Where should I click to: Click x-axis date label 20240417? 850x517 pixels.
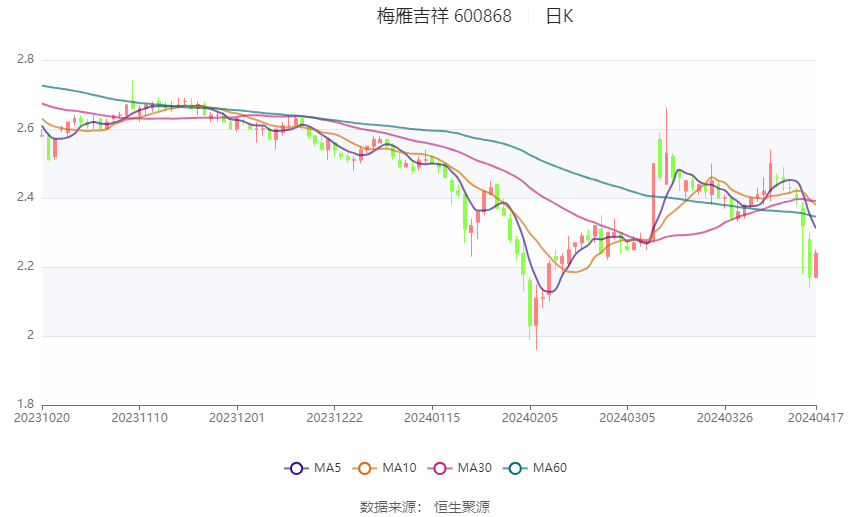816,418
